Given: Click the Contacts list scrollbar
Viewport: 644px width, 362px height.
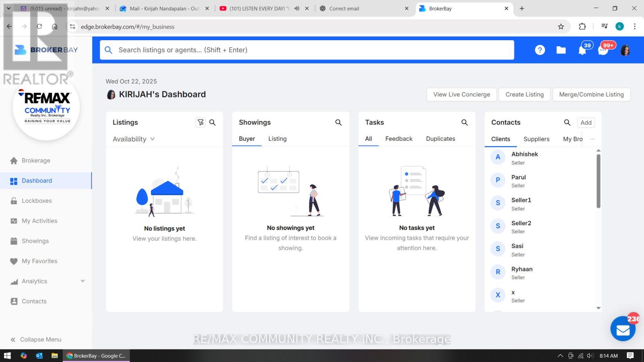Looking at the screenshot, I should pos(599,181).
